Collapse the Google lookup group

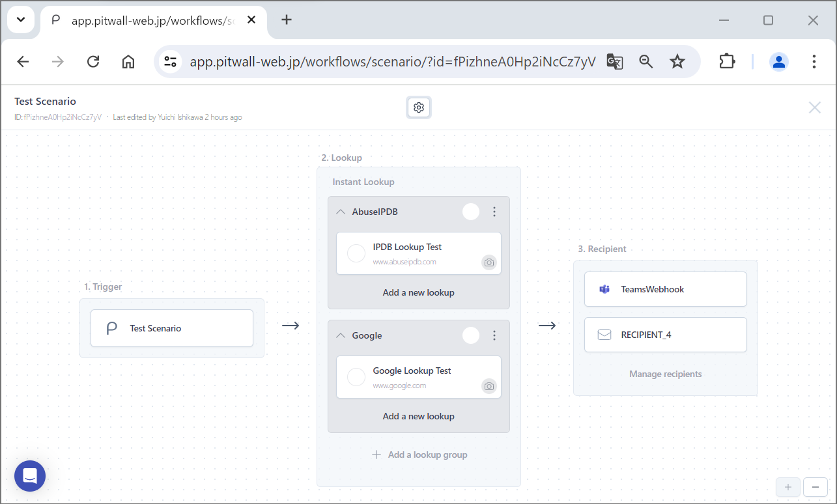click(x=341, y=335)
